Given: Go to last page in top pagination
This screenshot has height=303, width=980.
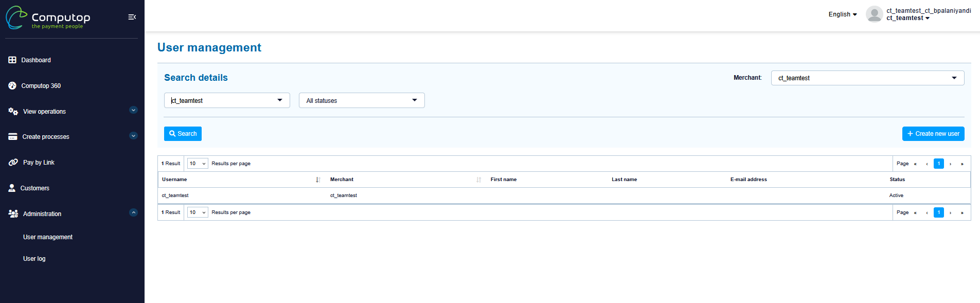Looking at the screenshot, I should (962, 164).
